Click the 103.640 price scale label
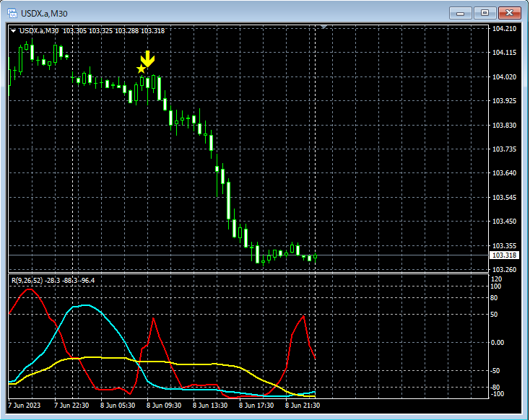 (504, 173)
